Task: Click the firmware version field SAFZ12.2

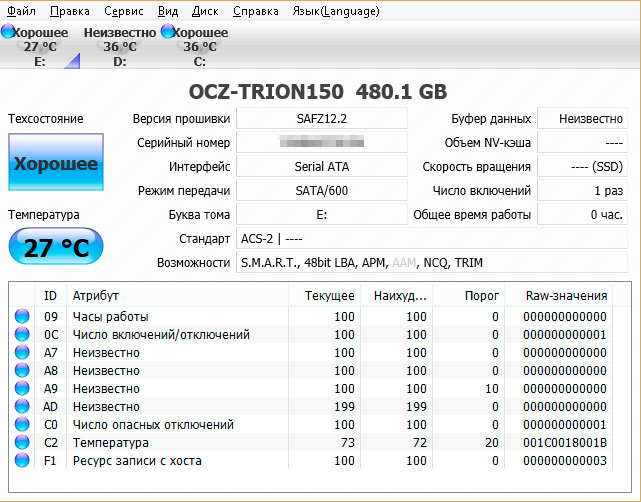Action: pyautogui.click(x=322, y=119)
